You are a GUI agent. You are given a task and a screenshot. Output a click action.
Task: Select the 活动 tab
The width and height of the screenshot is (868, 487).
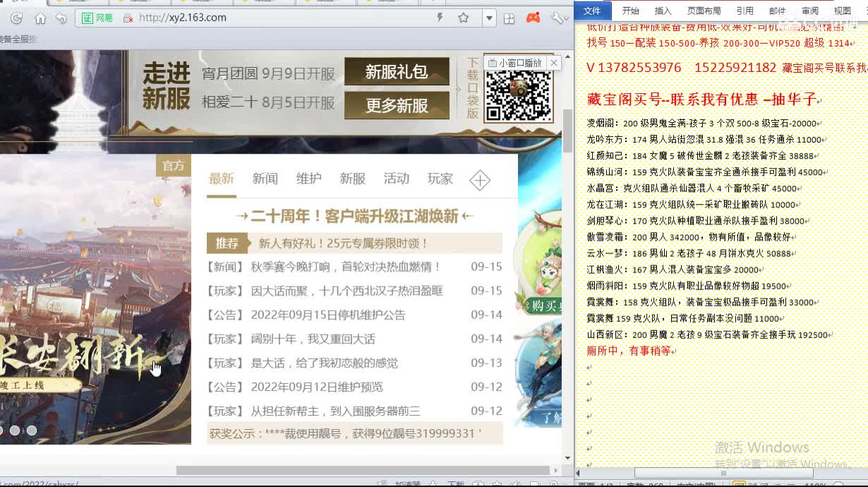click(396, 179)
